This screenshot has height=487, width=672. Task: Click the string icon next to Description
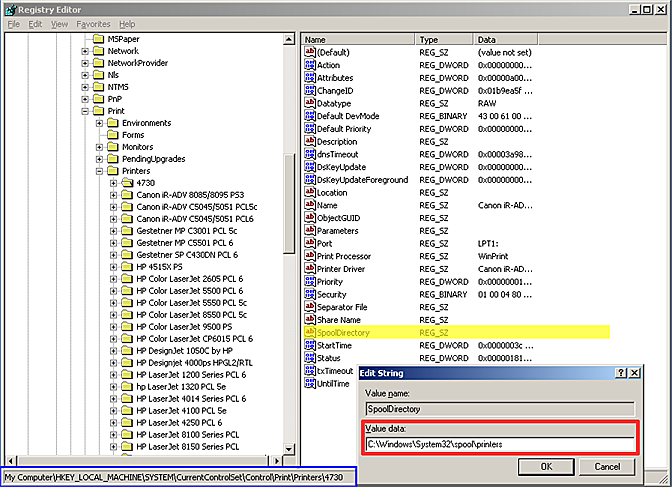(x=310, y=141)
